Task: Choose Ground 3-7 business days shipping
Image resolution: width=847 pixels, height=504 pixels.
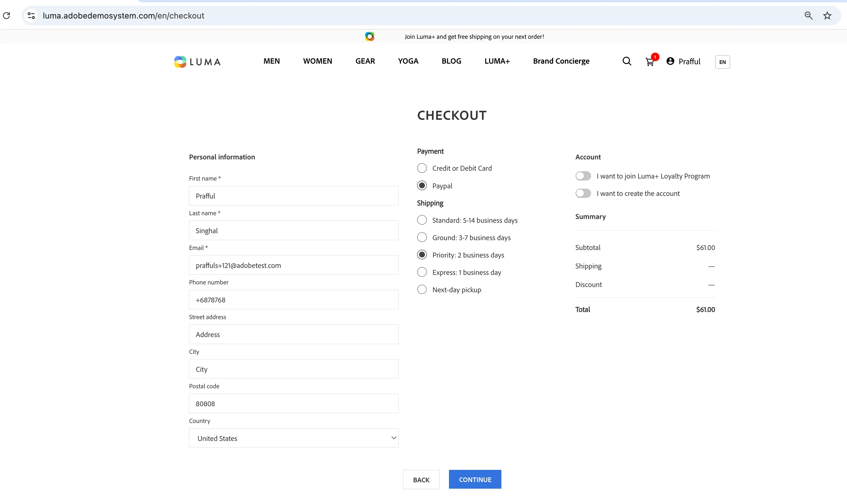Action: click(x=422, y=238)
